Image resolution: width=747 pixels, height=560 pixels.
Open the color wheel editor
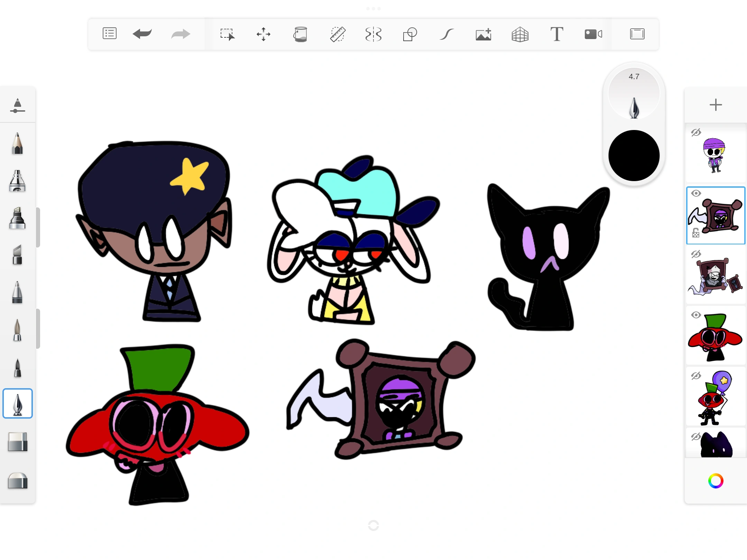[x=716, y=481]
